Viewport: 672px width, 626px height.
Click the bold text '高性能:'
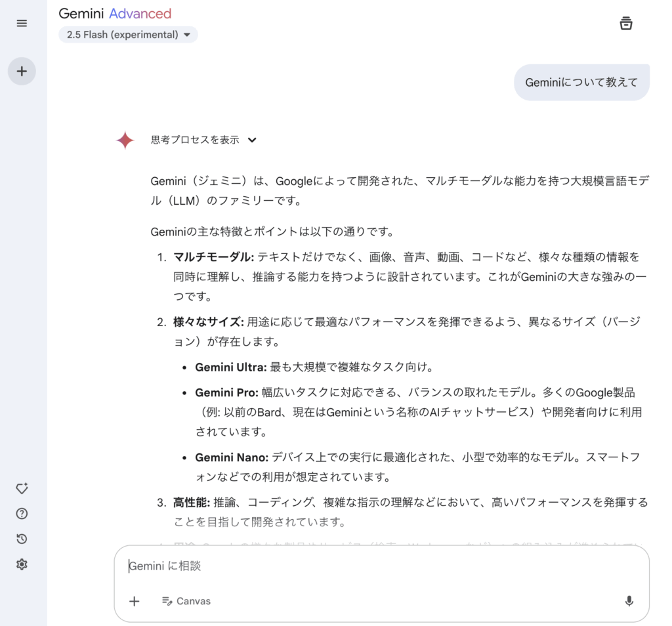tap(192, 502)
